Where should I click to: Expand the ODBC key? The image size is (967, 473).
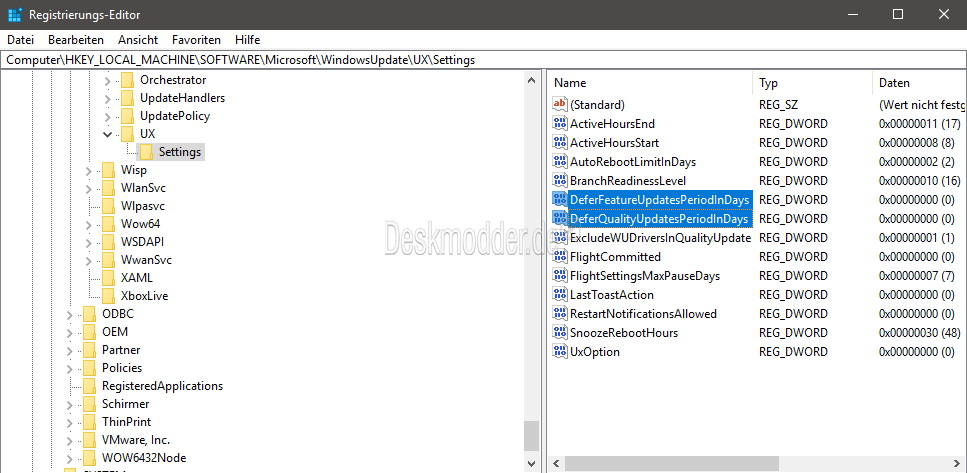[x=70, y=315]
